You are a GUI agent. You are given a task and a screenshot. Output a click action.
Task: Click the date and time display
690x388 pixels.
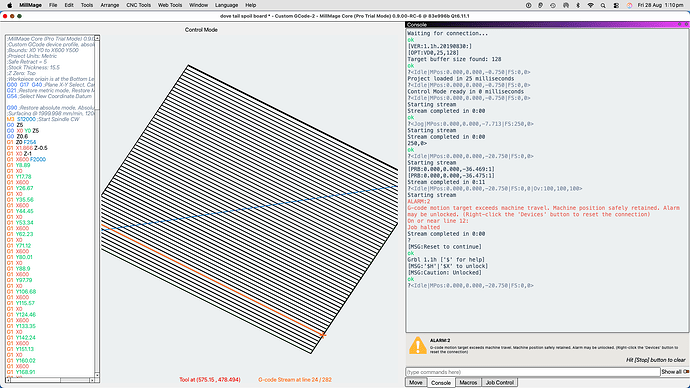coord(661,5)
